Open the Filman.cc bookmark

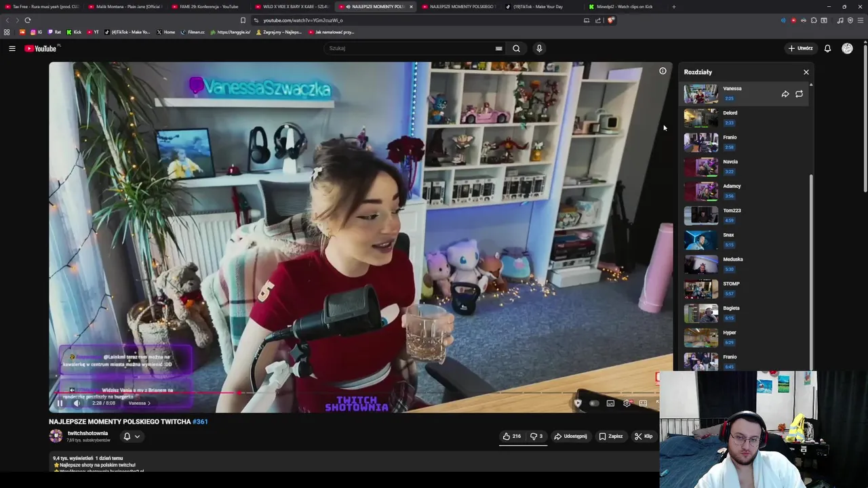pyautogui.click(x=193, y=32)
